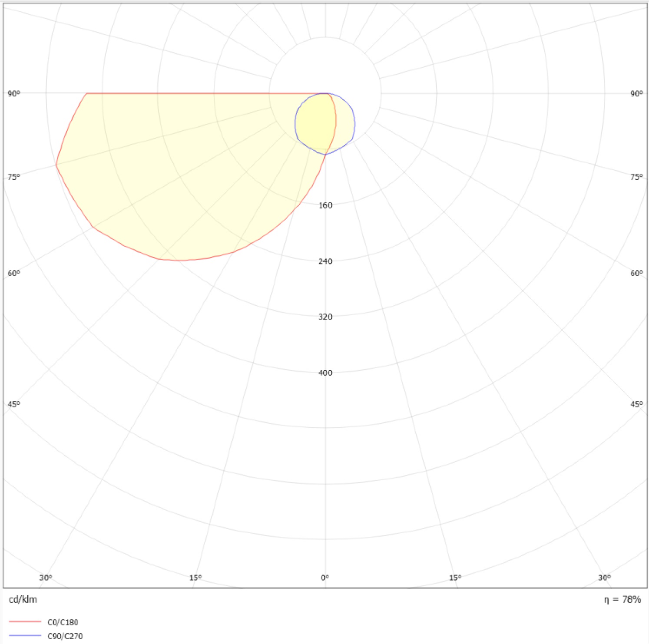The image size is (649, 644).
Task: Click the η = 78% efficiency value
Action: 623,600
